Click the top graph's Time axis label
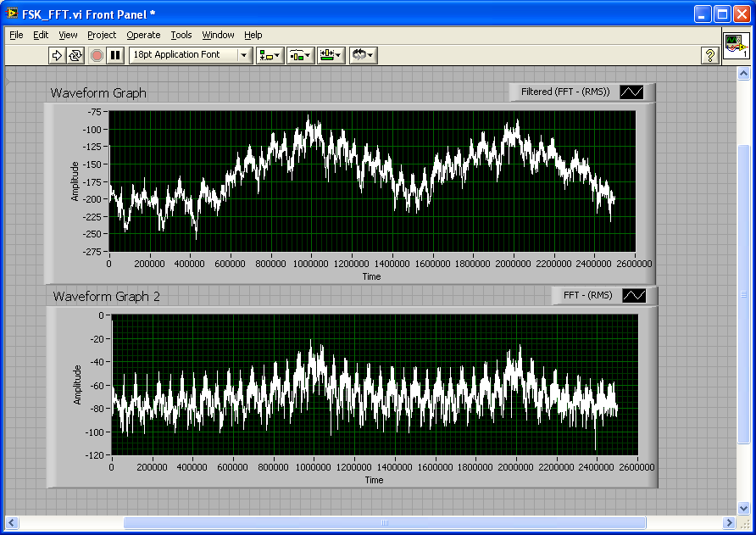Viewport: 756px width, 535px height. pyautogui.click(x=372, y=276)
